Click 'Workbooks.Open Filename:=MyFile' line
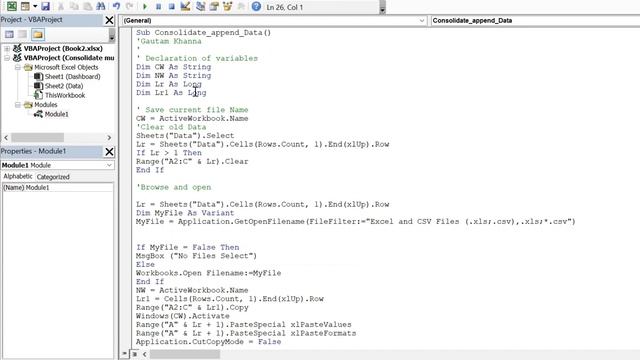 (x=209, y=273)
